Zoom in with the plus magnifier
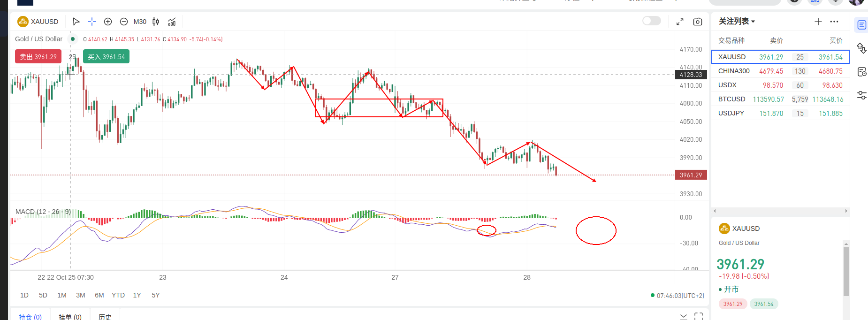 pyautogui.click(x=108, y=22)
